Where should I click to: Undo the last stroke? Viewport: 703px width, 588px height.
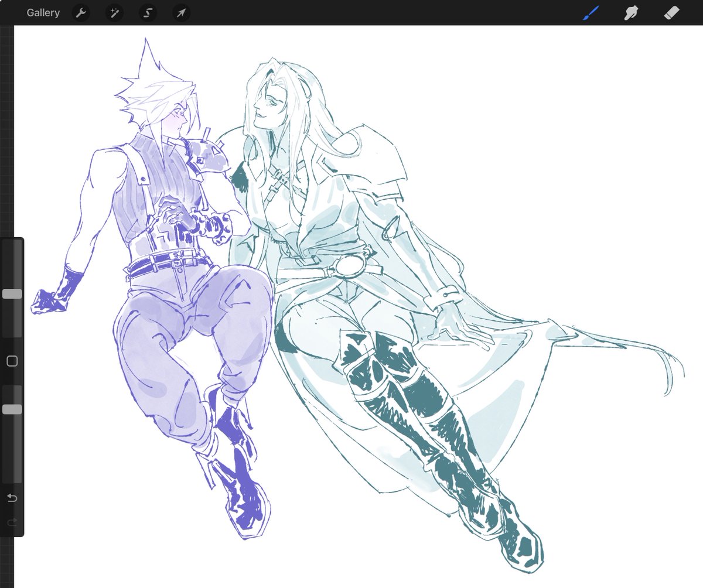pyautogui.click(x=12, y=498)
